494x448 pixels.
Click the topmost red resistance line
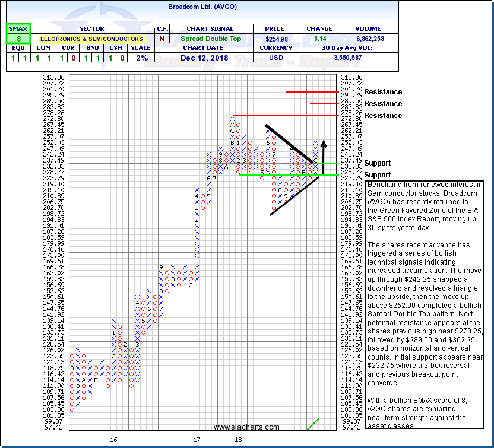pos(311,92)
